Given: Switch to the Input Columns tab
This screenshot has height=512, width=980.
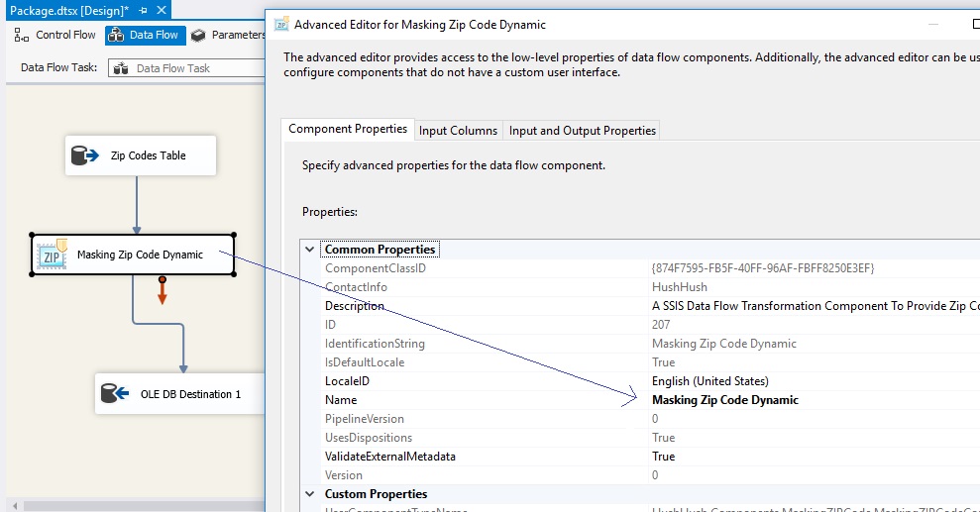Looking at the screenshot, I should (458, 131).
